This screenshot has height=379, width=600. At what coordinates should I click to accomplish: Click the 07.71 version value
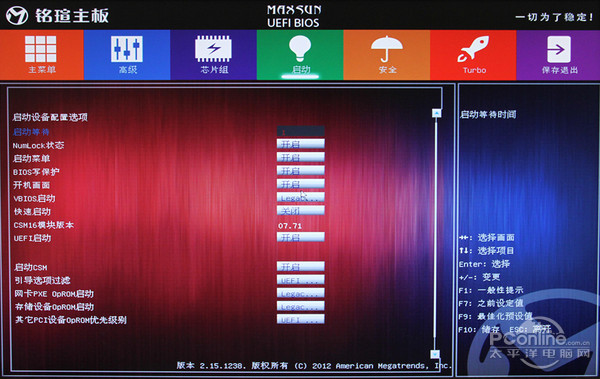(x=290, y=226)
